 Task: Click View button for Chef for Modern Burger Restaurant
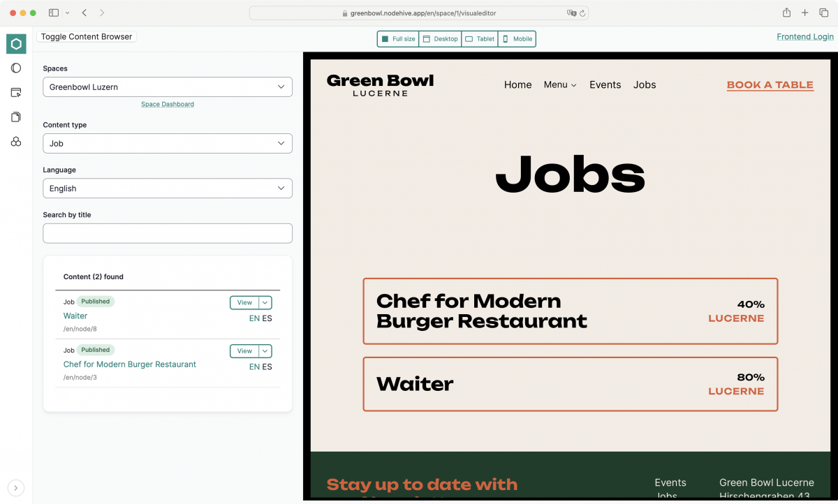(244, 351)
